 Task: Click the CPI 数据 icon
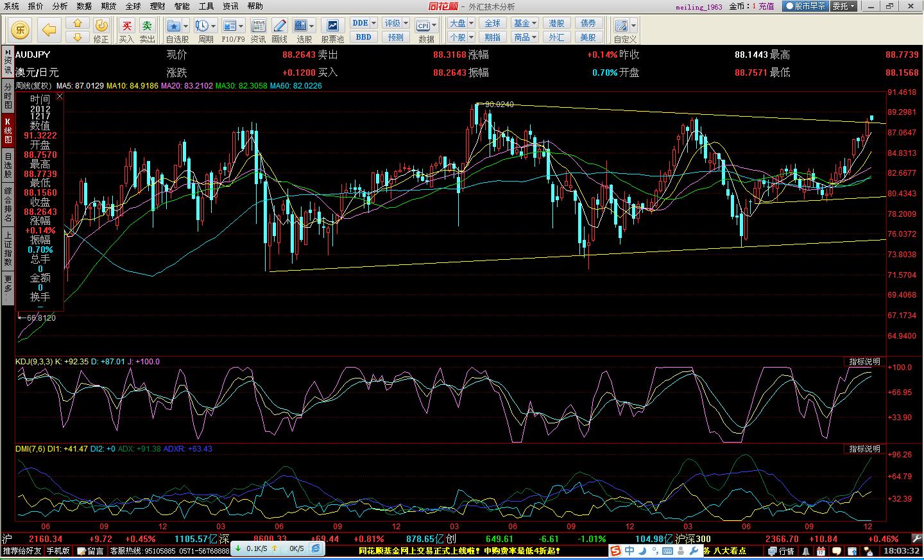(423, 30)
